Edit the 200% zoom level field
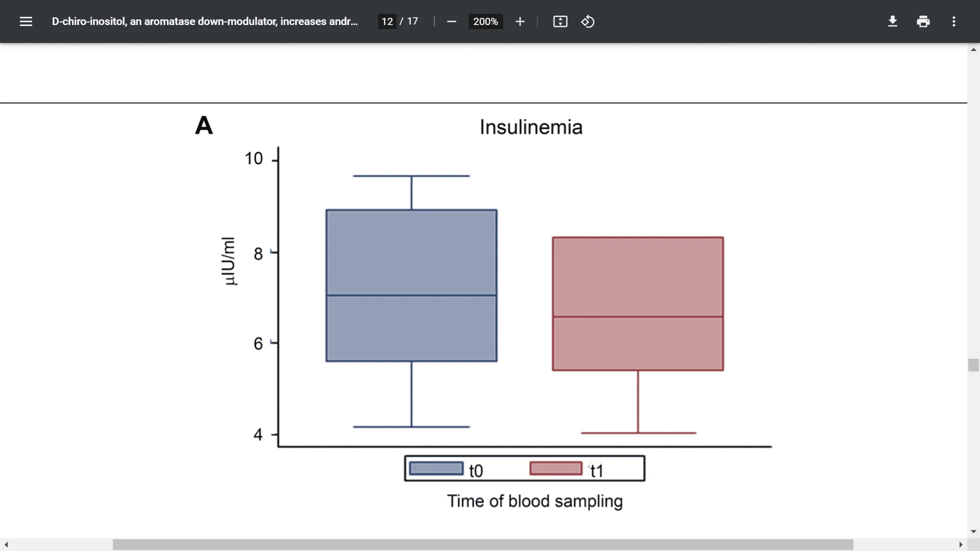Viewport: 980px width, 551px height. click(485, 21)
